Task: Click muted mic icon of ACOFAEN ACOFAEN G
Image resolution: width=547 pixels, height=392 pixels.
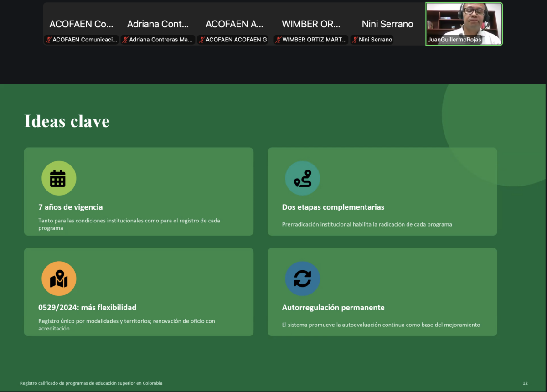Action: [x=201, y=40]
